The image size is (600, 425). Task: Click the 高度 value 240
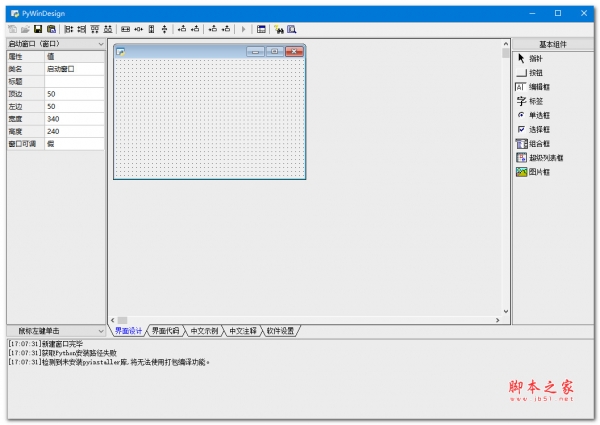(x=75, y=131)
